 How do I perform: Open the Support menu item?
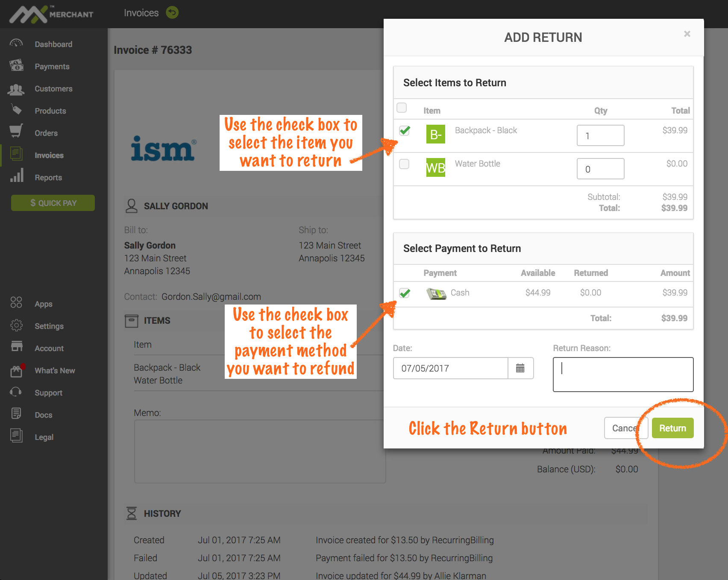[48, 393]
